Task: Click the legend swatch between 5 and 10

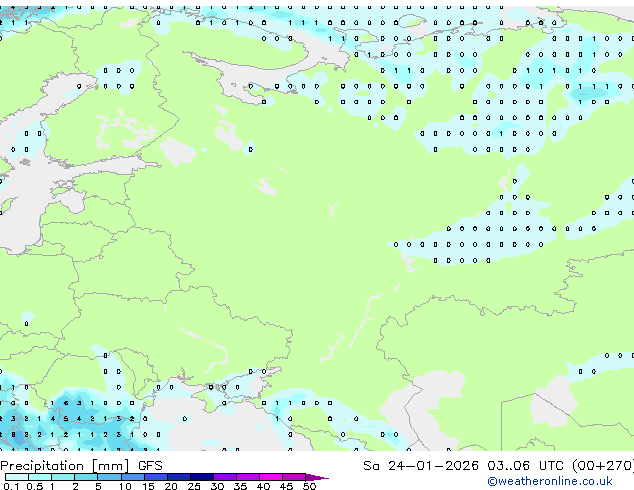Action: [109, 477]
